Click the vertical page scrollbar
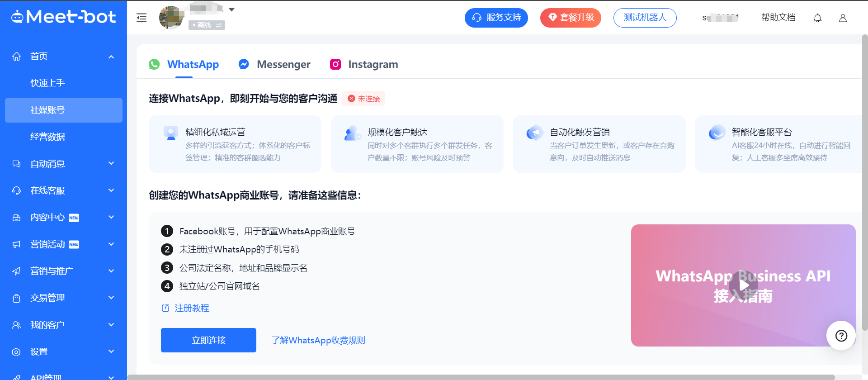Image resolution: width=868 pixels, height=380 pixels. tap(864, 182)
